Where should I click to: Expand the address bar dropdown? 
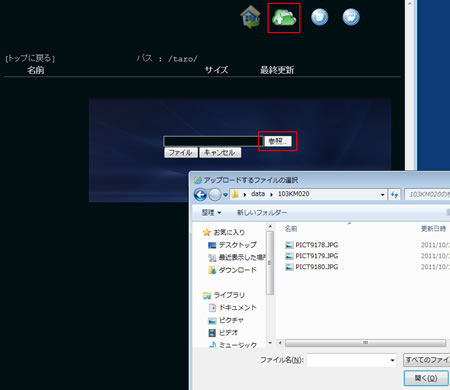coord(382,195)
